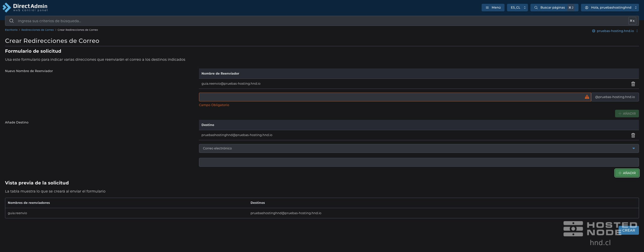Image resolution: width=644 pixels, height=252 pixels.
Task: Click the globe icon beside domain name
Action: coord(593,31)
